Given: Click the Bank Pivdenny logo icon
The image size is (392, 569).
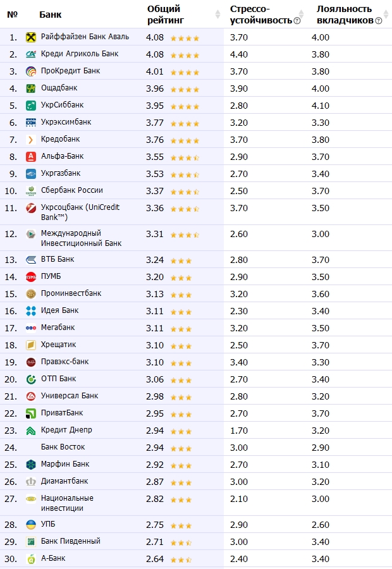Looking at the screenshot, I should tap(31, 541).
